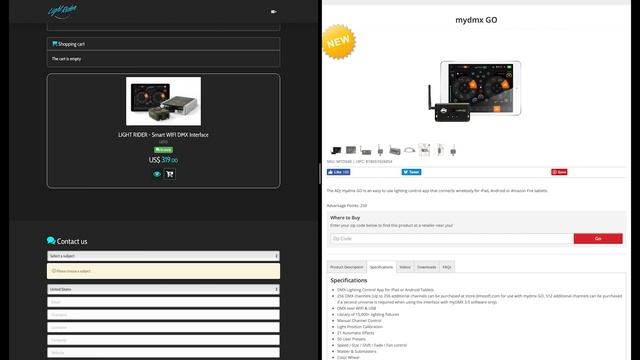The height and width of the screenshot is (360, 640).
Task: Click the Specifications section heading
Action: point(349,280)
